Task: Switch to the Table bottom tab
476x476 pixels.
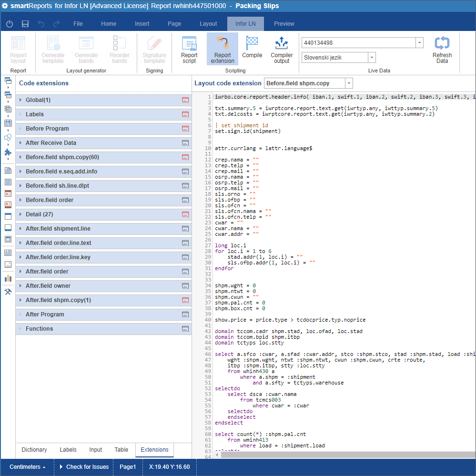Action: (x=122, y=450)
